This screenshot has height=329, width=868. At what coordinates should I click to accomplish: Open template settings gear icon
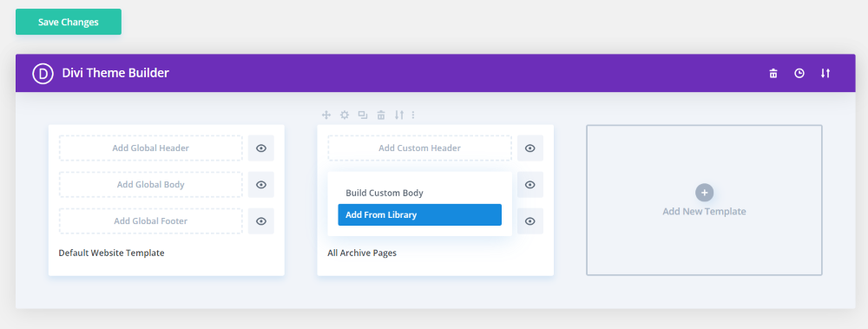345,115
